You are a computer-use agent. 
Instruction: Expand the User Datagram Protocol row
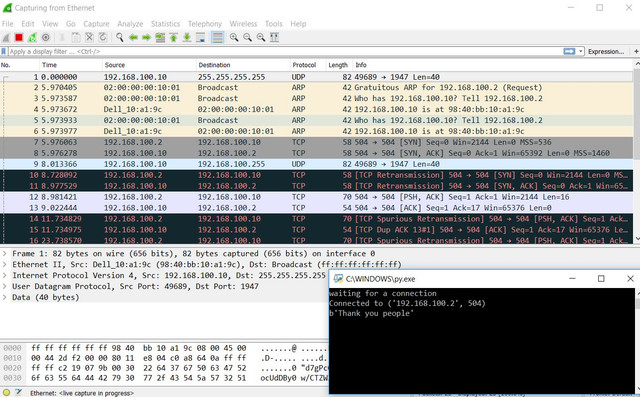[x=4, y=286]
